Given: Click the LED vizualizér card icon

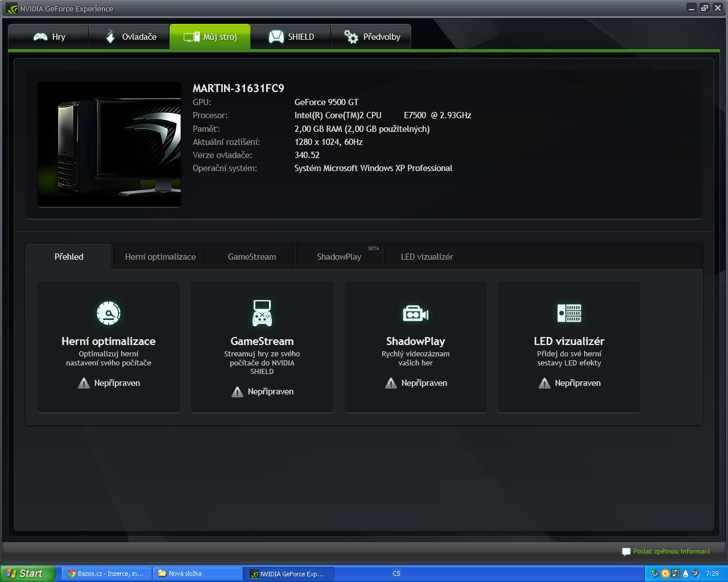Looking at the screenshot, I should pyautogui.click(x=569, y=313).
